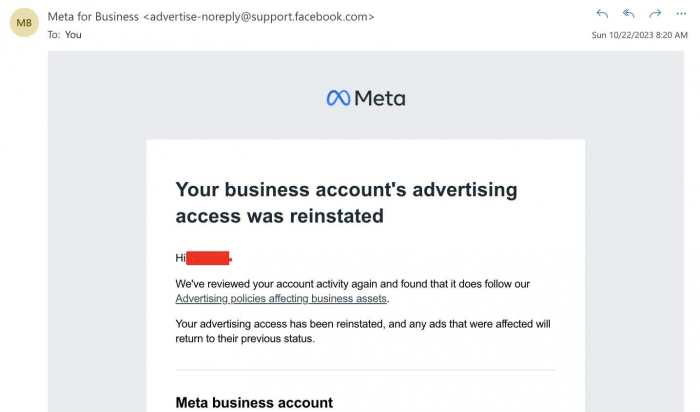Screen dimensions: 700x412
Task: Click the advertising access reinstated headline
Action: pyautogui.click(x=346, y=202)
